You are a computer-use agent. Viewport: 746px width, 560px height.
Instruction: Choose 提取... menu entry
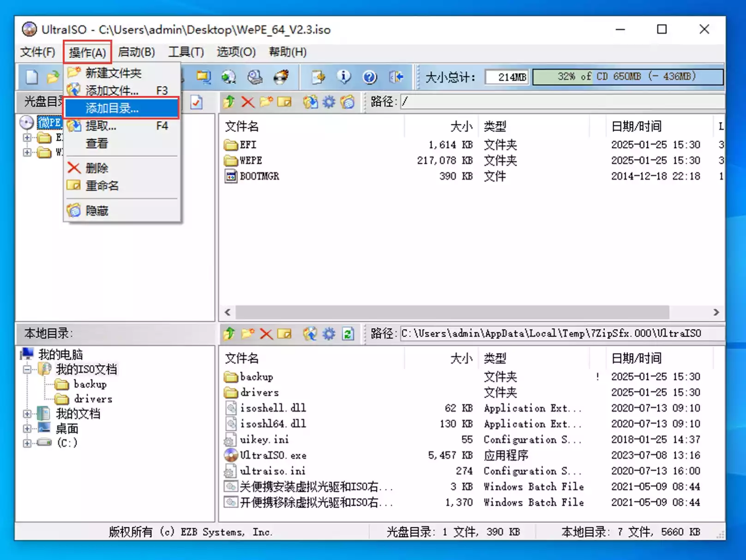pos(101,126)
